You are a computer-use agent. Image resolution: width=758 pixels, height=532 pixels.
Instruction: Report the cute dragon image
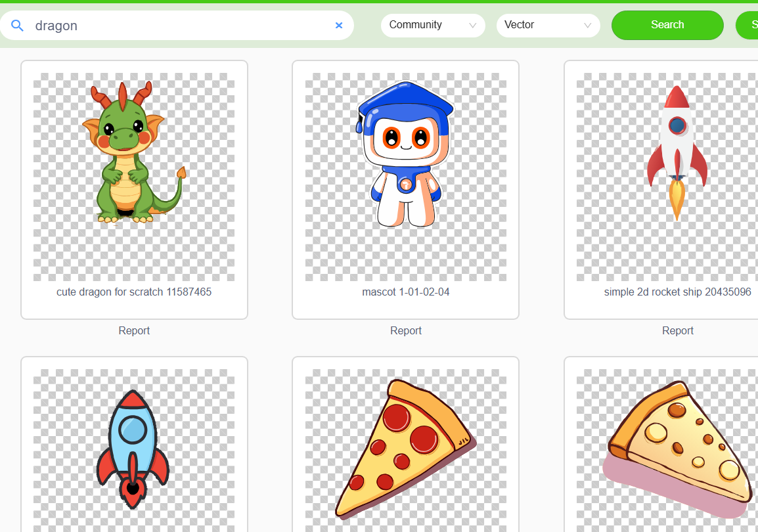(134, 330)
